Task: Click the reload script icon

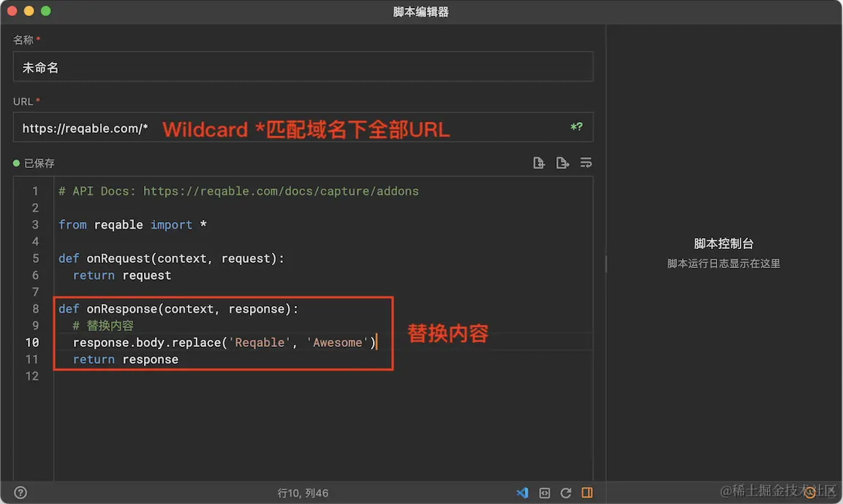Action: (566, 493)
